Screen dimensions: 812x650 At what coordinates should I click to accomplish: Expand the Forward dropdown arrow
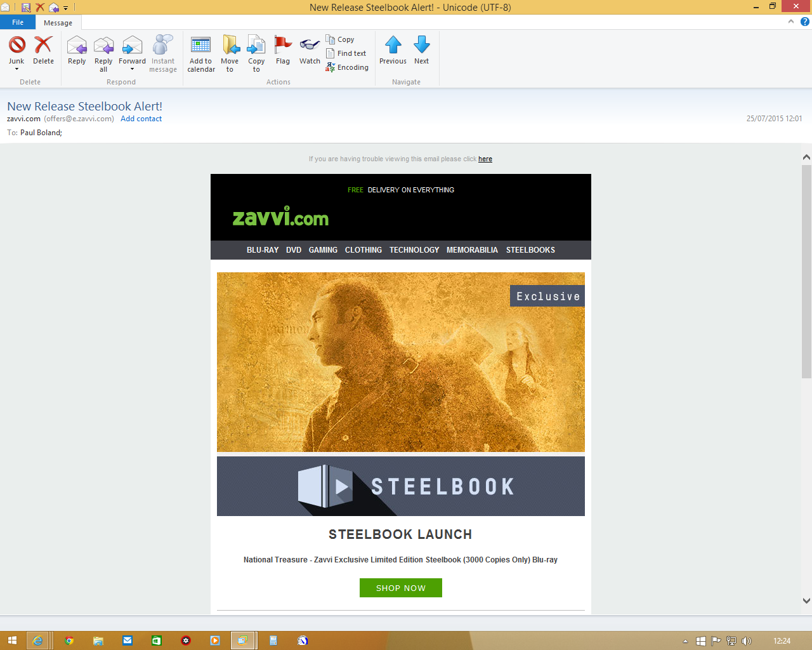[x=132, y=69]
